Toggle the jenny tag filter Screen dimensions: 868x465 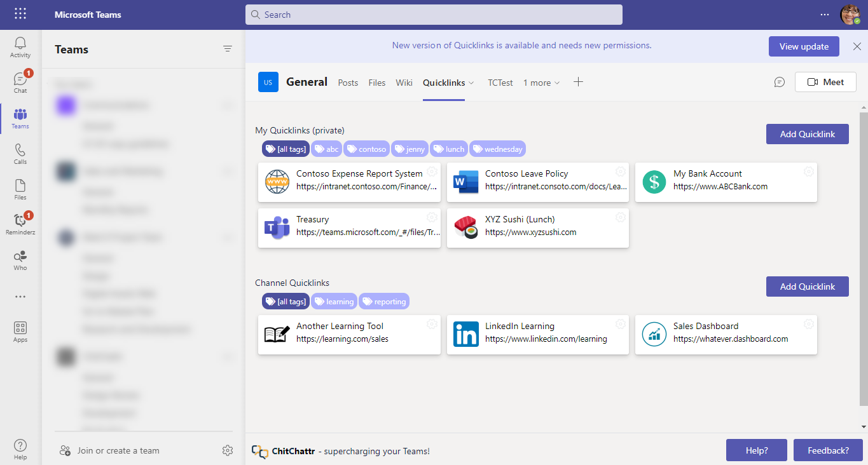point(410,149)
